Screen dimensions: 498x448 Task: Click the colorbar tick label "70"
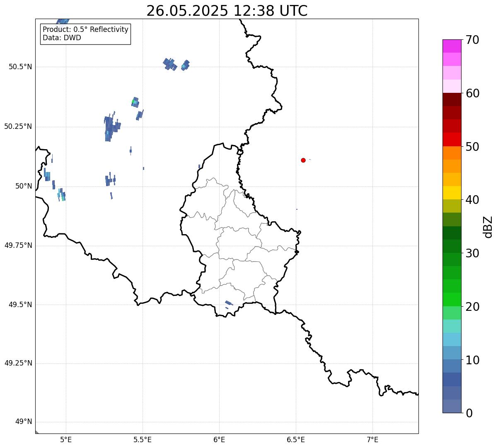pos(471,40)
